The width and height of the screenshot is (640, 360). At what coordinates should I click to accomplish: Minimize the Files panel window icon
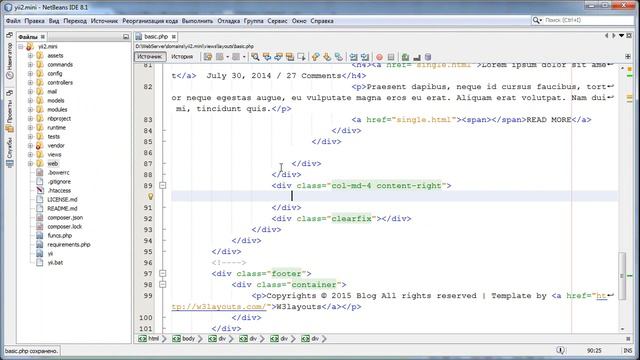126,37
